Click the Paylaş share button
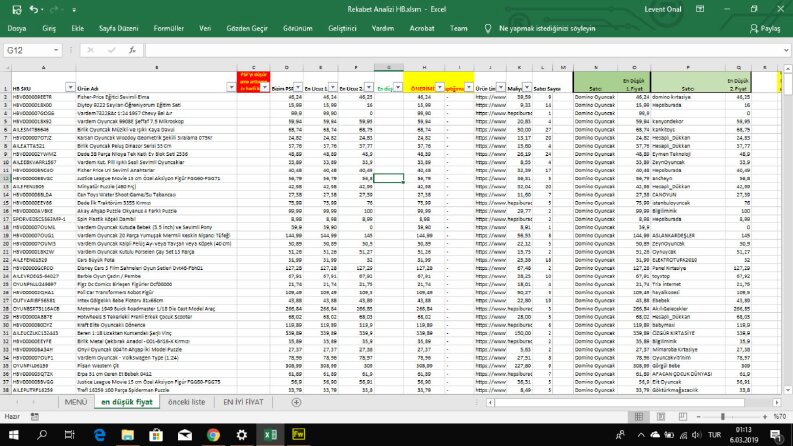Screen dimensions: 793x446 point(765,28)
